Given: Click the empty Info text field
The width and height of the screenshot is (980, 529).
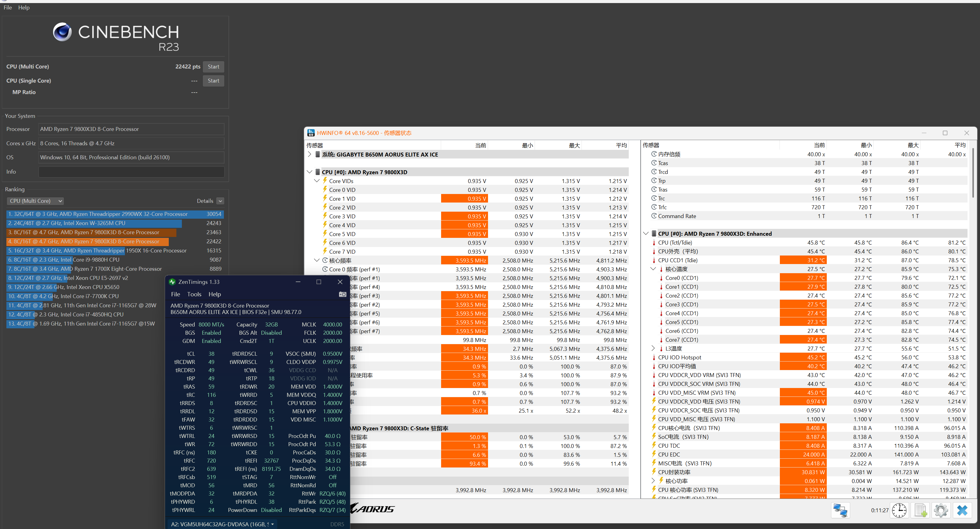Looking at the screenshot, I should click(131, 172).
